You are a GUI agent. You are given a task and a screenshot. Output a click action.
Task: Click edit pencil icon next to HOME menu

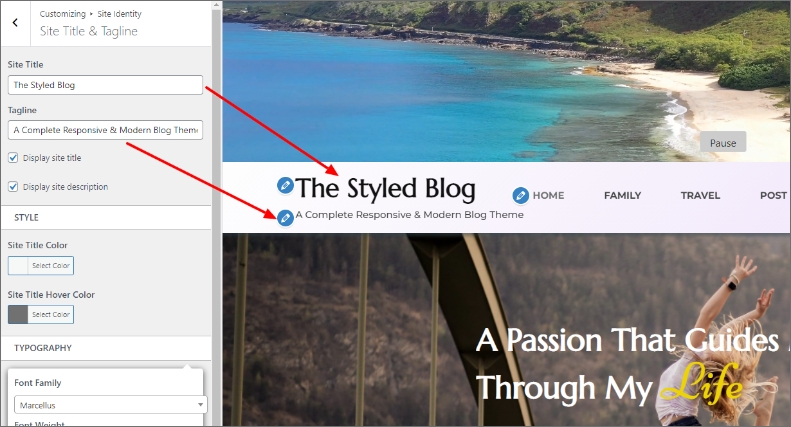[521, 195]
